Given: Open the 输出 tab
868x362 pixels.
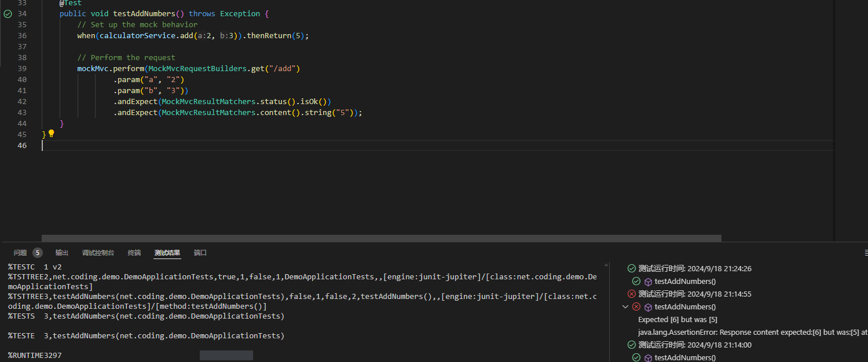Looking at the screenshot, I should coord(62,253).
